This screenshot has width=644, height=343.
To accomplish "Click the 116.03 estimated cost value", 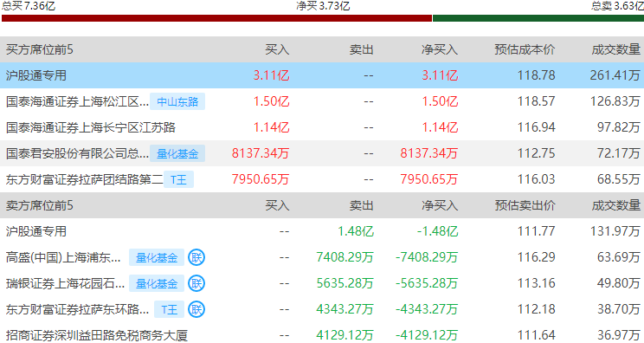I will pyautogui.click(x=536, y=179).
